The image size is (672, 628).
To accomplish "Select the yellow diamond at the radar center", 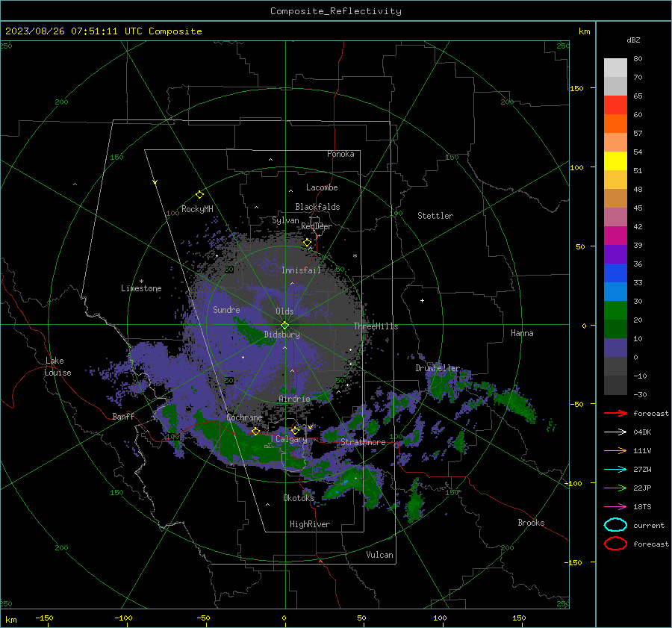I will point(285,326).
